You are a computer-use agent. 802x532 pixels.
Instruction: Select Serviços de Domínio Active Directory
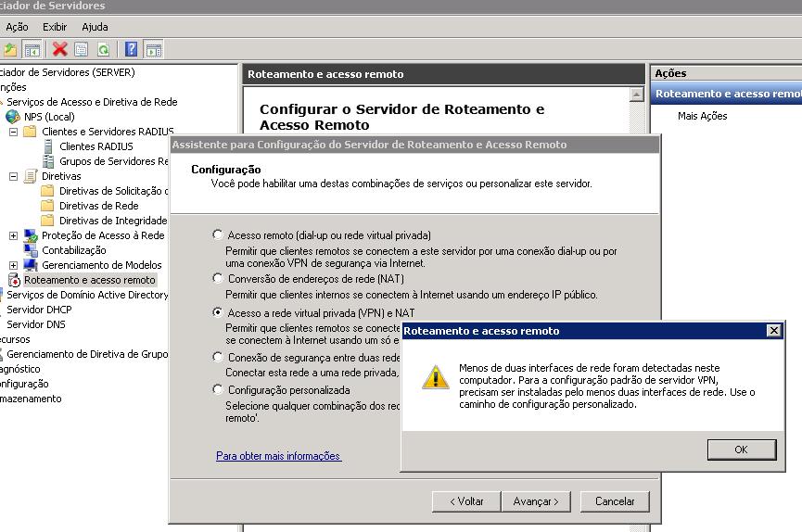pos(87,295)
